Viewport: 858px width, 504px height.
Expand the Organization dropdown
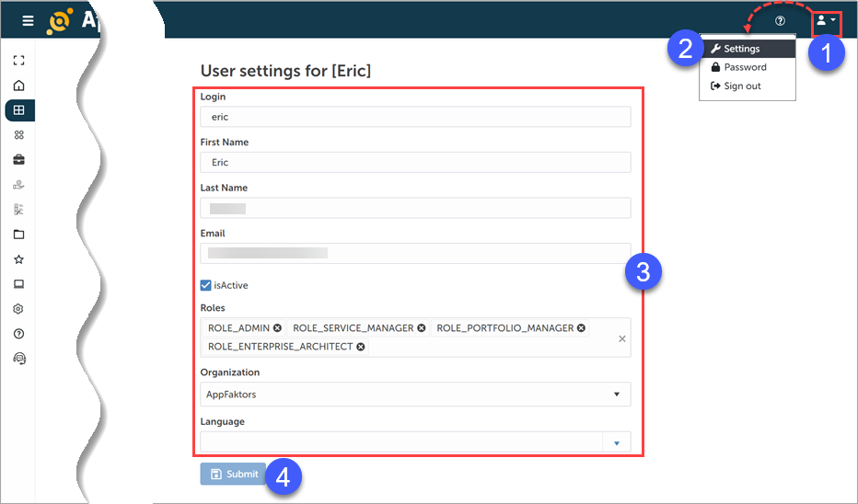coord(617,395)
